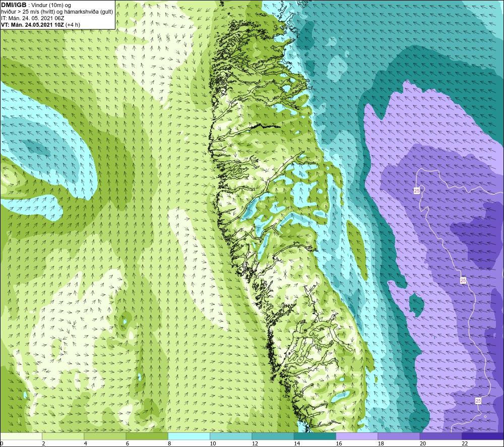504x447 pixels.
Task: Click the legend scale value '16'
Action: 339,443
